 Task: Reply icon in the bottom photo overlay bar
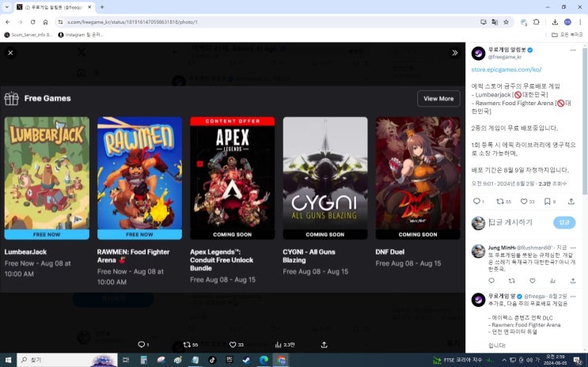pos(142,344)
